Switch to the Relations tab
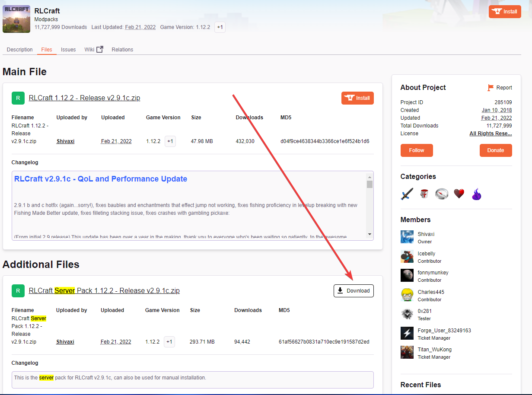Screen dimensions: 532x395 point(122,50)
